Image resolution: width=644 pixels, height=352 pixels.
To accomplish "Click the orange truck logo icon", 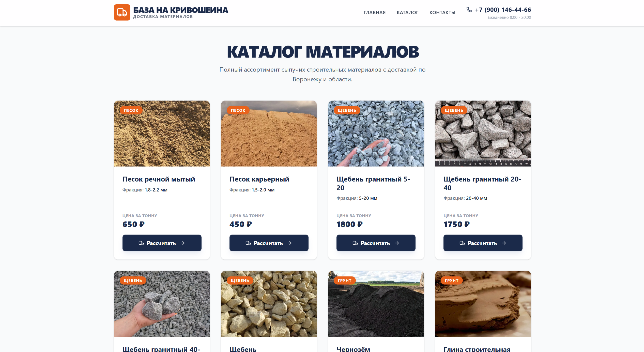I will coord(122,12).
